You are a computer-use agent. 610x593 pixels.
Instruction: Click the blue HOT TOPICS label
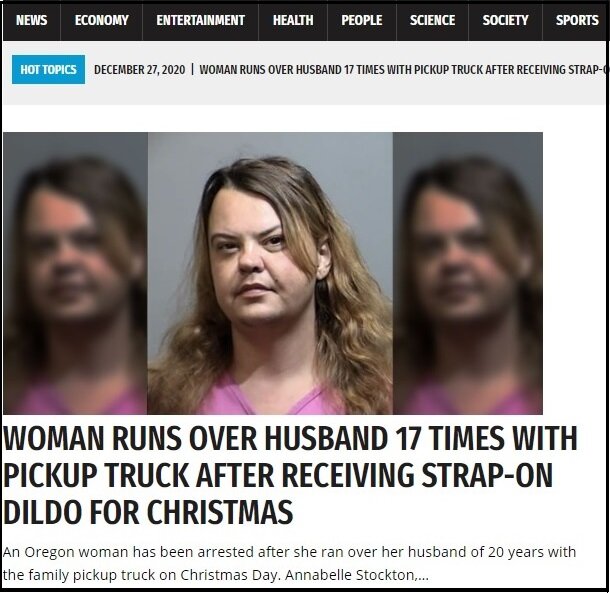48,70
